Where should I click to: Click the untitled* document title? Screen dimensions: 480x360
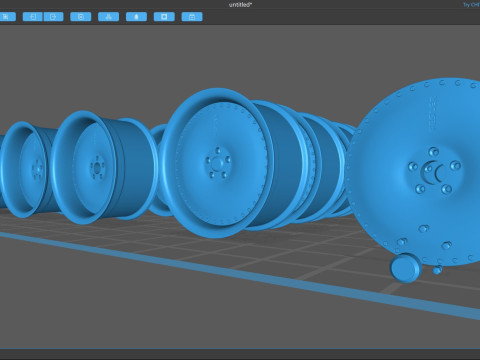240,5
